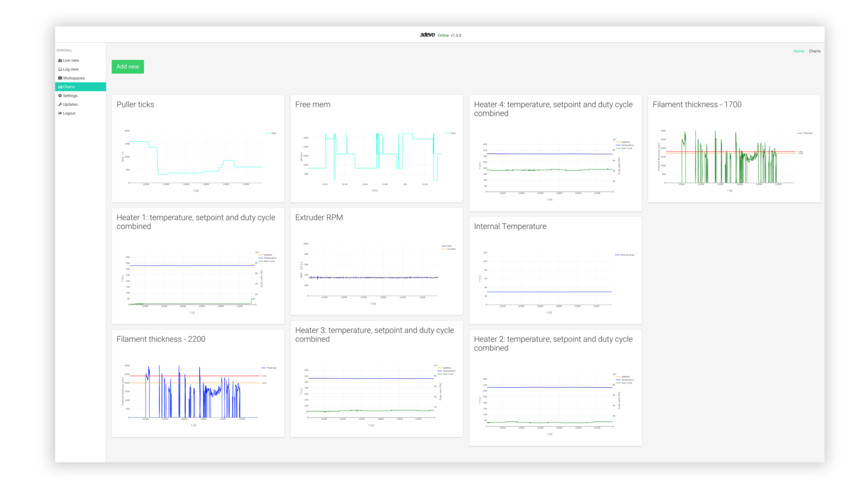
Task: Click the Heater 1 combined chart title
Action: (196, 222)
